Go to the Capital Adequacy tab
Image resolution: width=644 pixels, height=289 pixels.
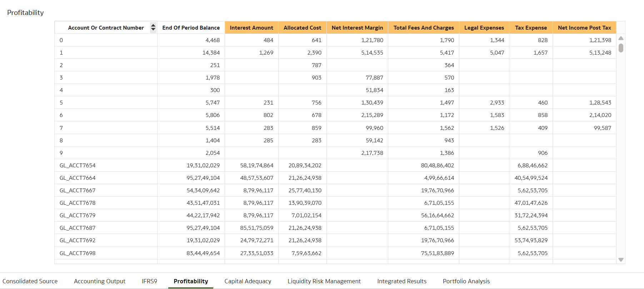click(248, 281)
